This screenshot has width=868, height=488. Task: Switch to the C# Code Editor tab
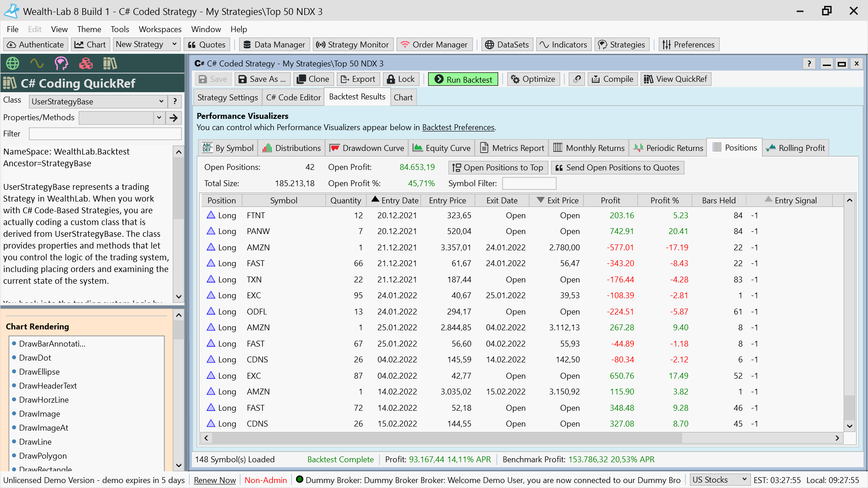(x=293, y=97)
